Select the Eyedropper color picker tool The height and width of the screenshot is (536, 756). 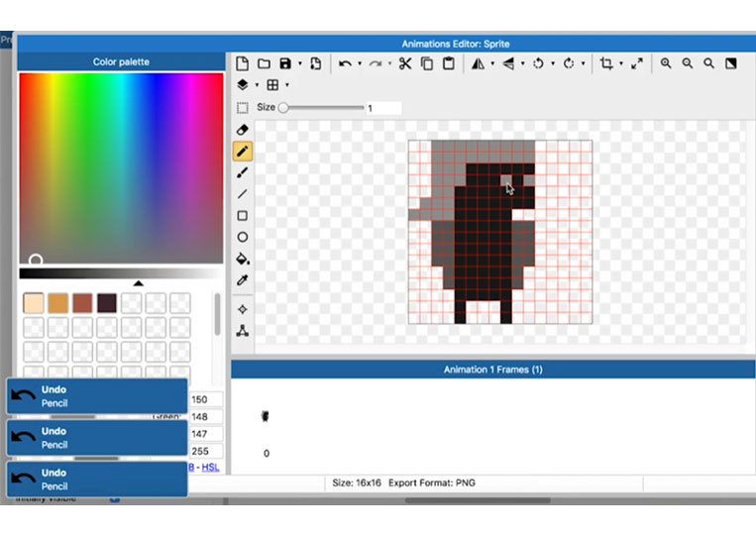click(x=243, y=280)
